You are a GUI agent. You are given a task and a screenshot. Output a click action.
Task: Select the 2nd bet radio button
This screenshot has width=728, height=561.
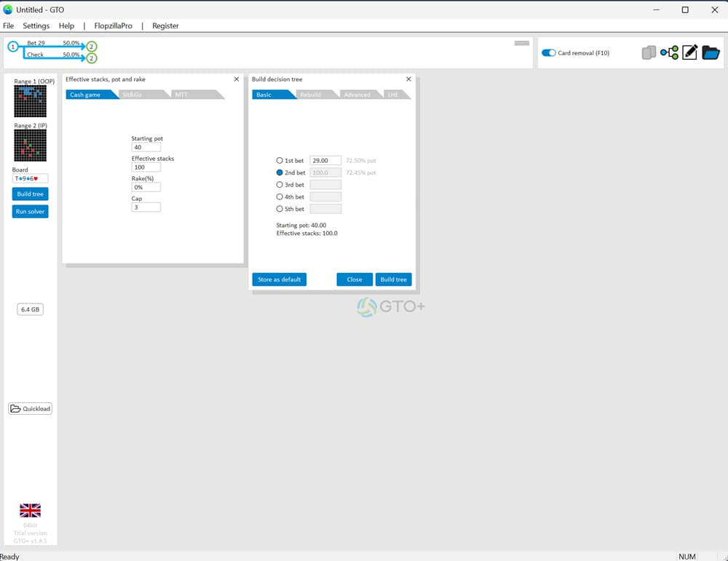[x=280, y=172]
